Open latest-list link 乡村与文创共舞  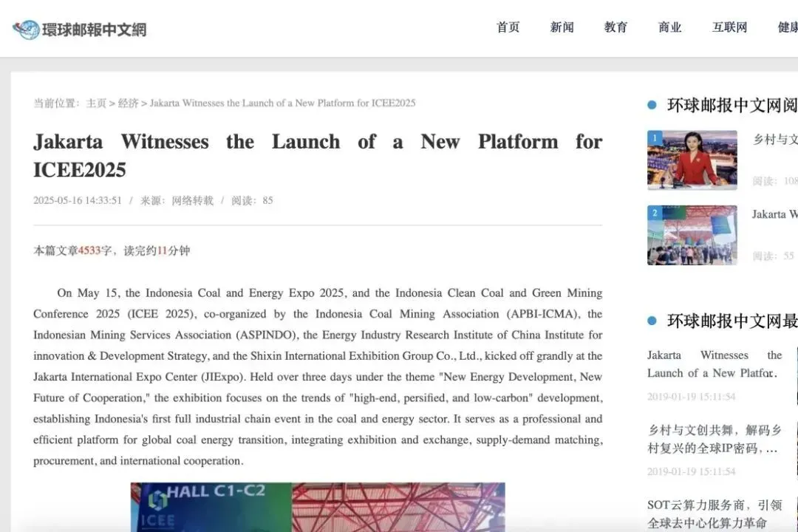[715, 440]
